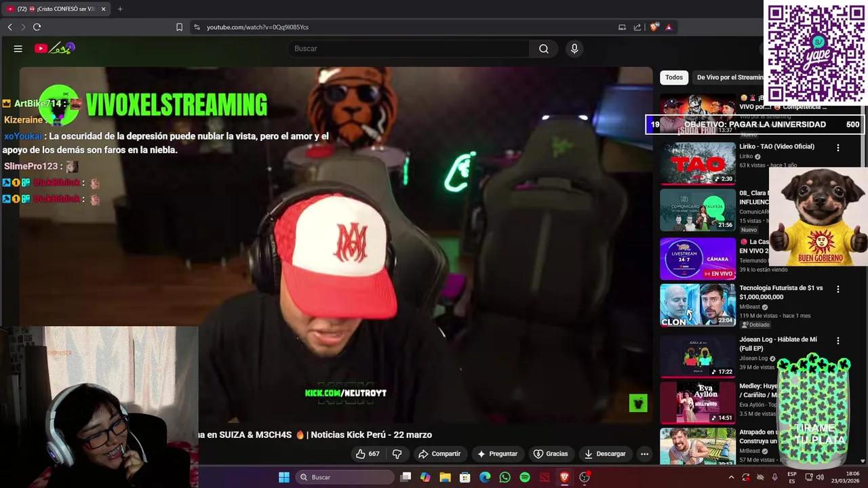Viewport: 868px width, 488px height.
Task: Click the MrBeast channel name under Tecnología Futurista
Action: pos(749,307)
